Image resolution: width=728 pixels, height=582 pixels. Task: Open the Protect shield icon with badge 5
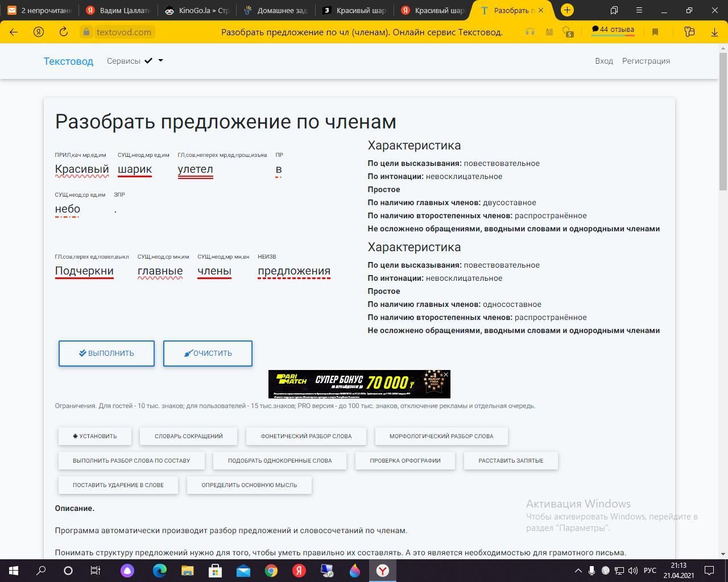(567, 32)
